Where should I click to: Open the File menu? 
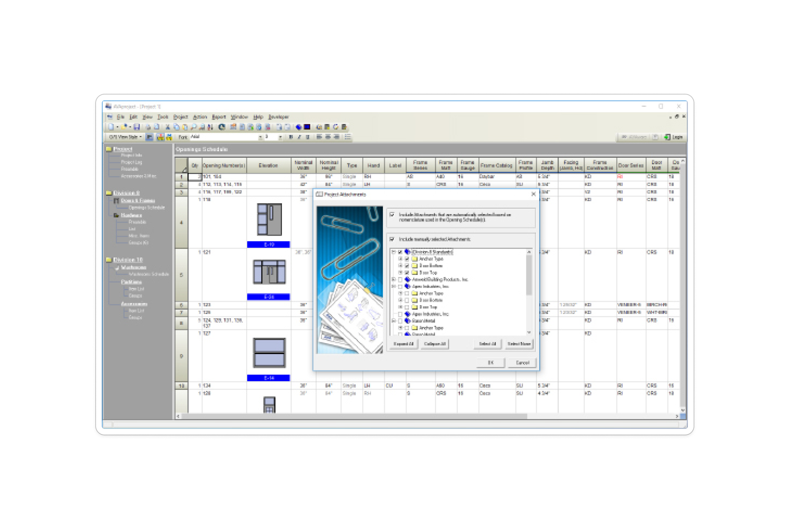coord(120,117)
